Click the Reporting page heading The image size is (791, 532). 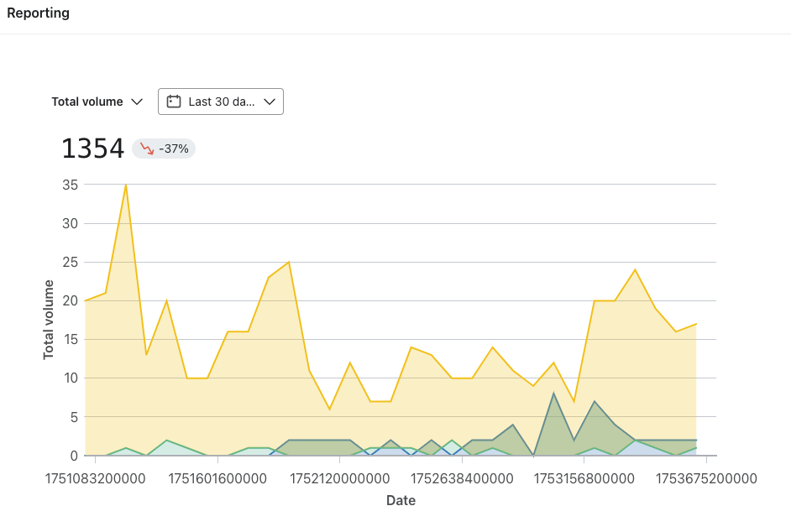(39, 13)
